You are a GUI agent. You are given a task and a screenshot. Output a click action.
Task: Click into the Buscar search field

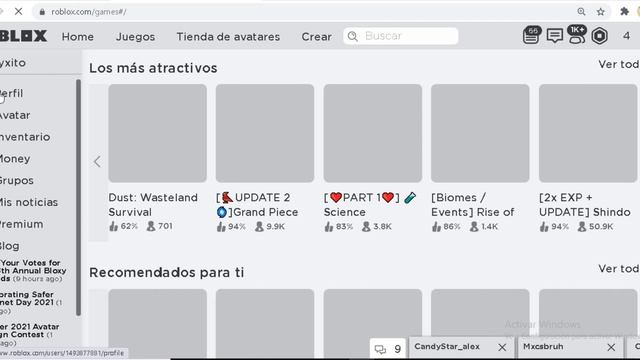coord(401,36)
